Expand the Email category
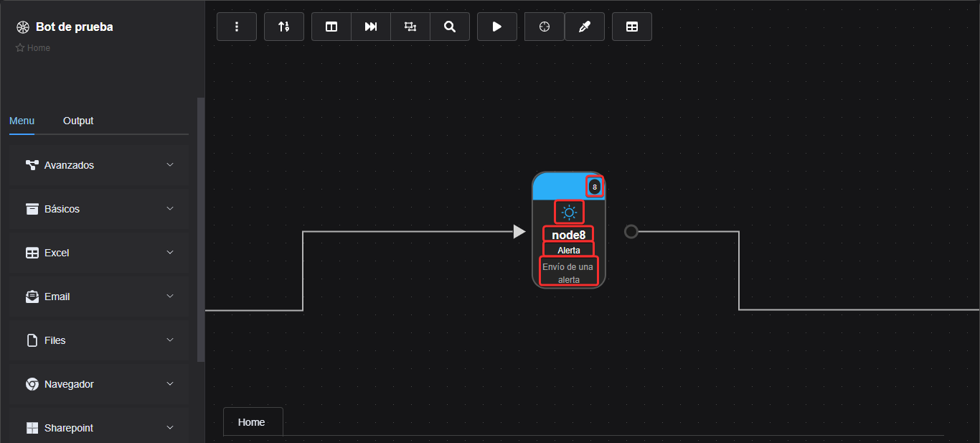The height and width of the screenshot is (443, 980). tap(99, 297)
